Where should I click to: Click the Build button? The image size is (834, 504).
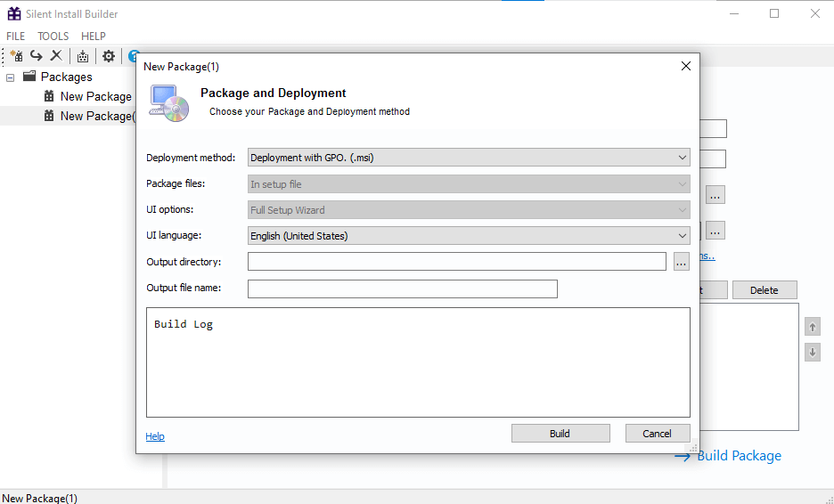click(x=560, y=434)
